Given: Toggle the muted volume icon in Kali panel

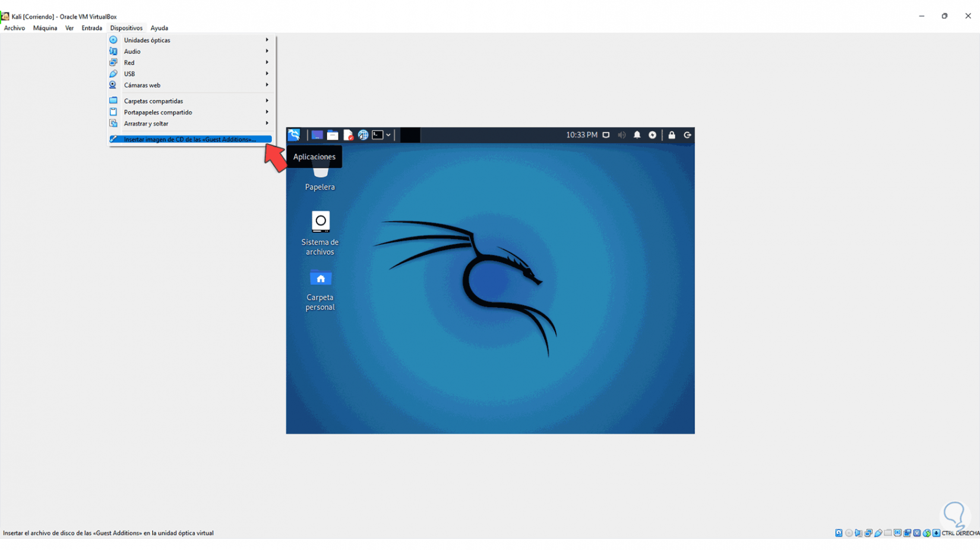Looking at the screenshot, I should (x=622, y=135).
